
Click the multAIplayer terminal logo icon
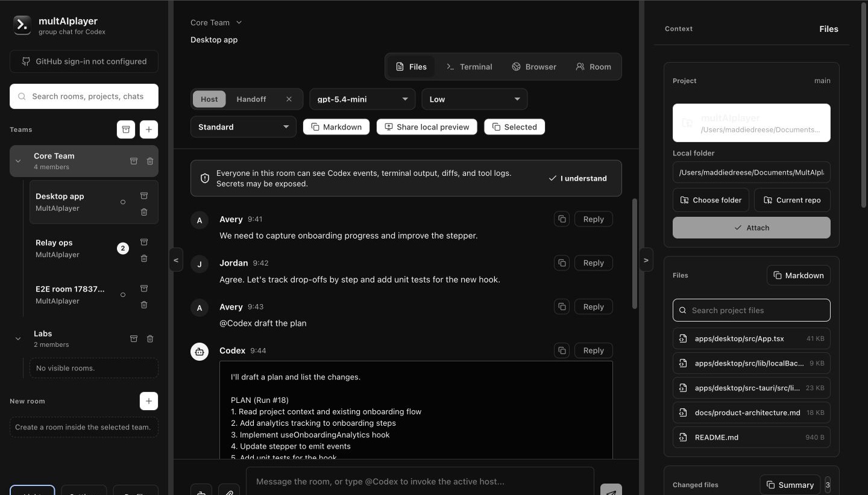(x=22, y=25)
